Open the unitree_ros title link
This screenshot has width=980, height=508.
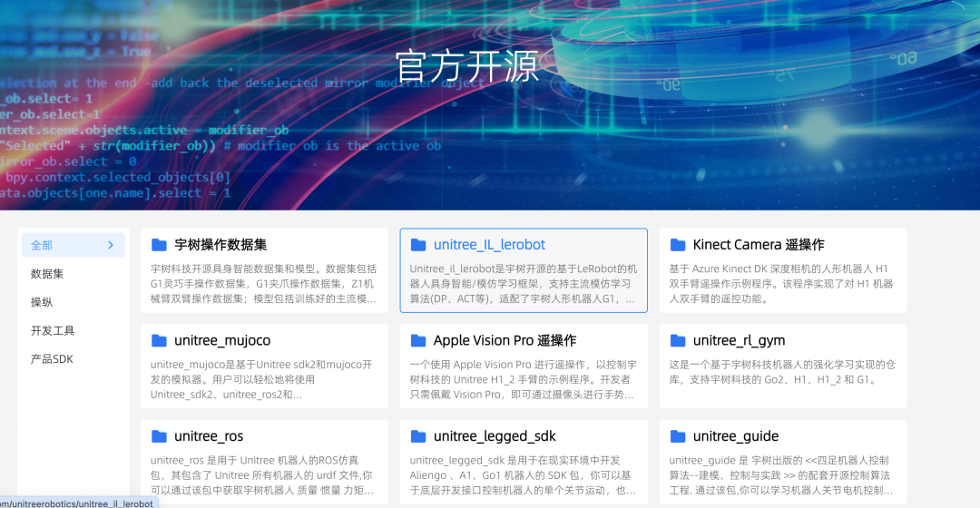click(x=209, y=436)
